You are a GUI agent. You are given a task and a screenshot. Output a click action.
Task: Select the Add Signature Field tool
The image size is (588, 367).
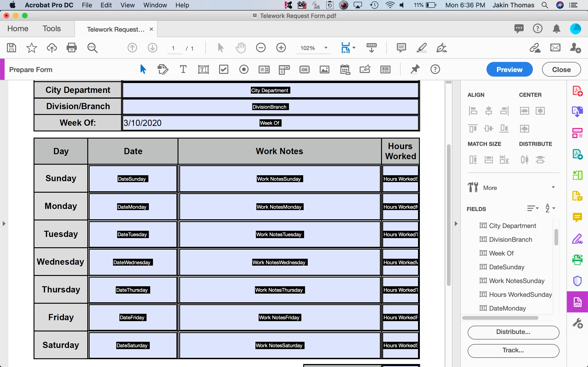point(365,70)
